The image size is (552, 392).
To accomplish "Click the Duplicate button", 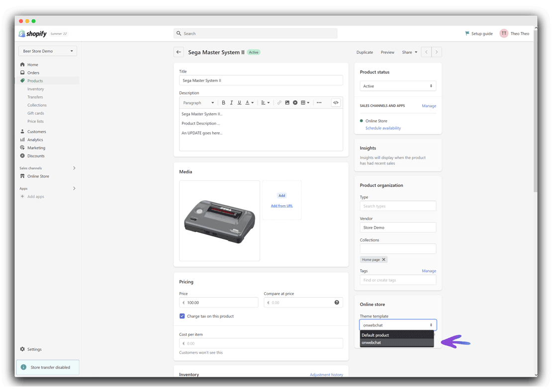I will 365,52.
